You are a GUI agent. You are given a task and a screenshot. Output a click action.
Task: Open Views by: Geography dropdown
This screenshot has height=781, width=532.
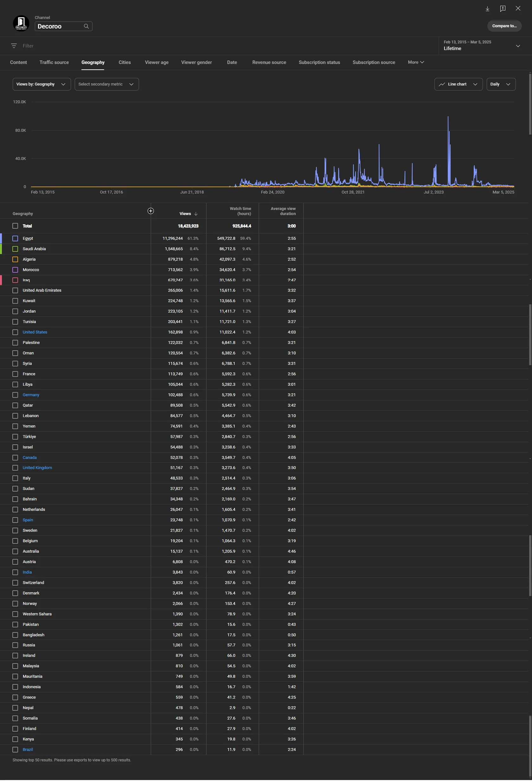[42, 84]
